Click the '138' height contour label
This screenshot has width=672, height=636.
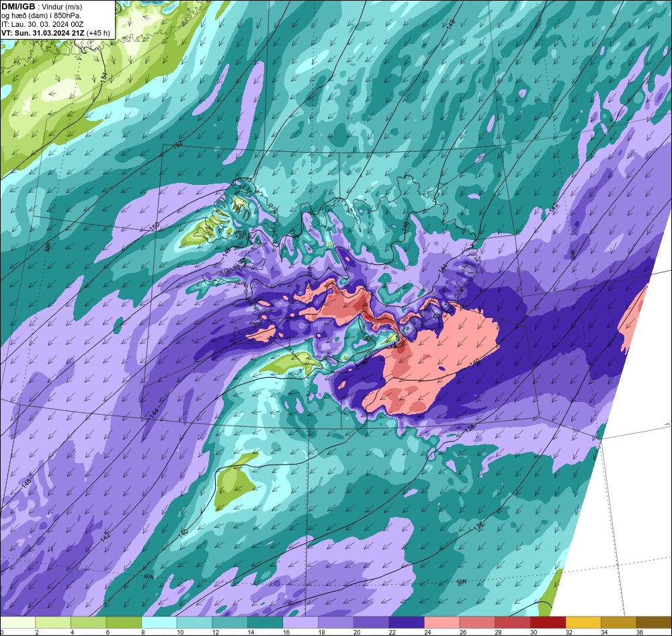point(470,428)
